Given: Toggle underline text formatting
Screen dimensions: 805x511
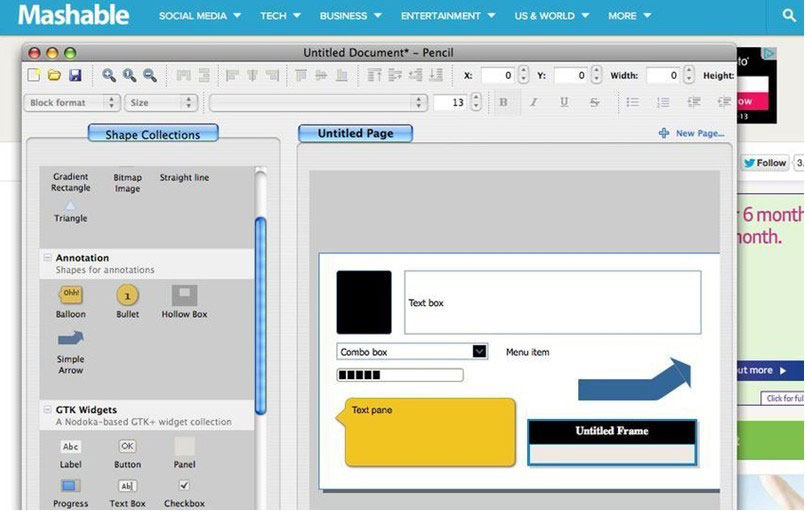Looking at the screenshot, I should point(564,102).
